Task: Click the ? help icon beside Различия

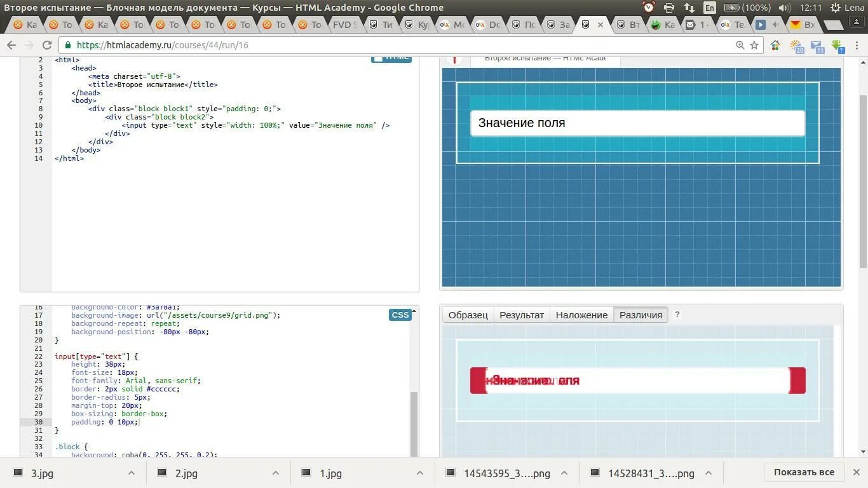Action: (677, 315)
